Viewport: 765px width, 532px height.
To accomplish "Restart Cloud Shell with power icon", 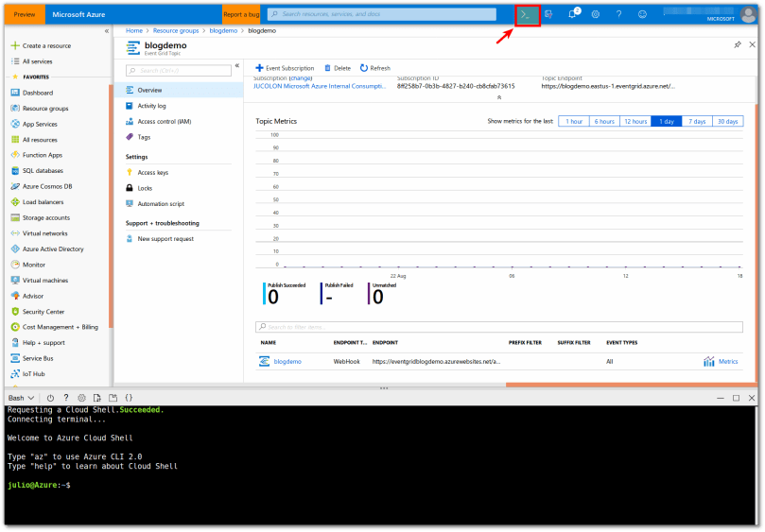I will coord(50,398).
